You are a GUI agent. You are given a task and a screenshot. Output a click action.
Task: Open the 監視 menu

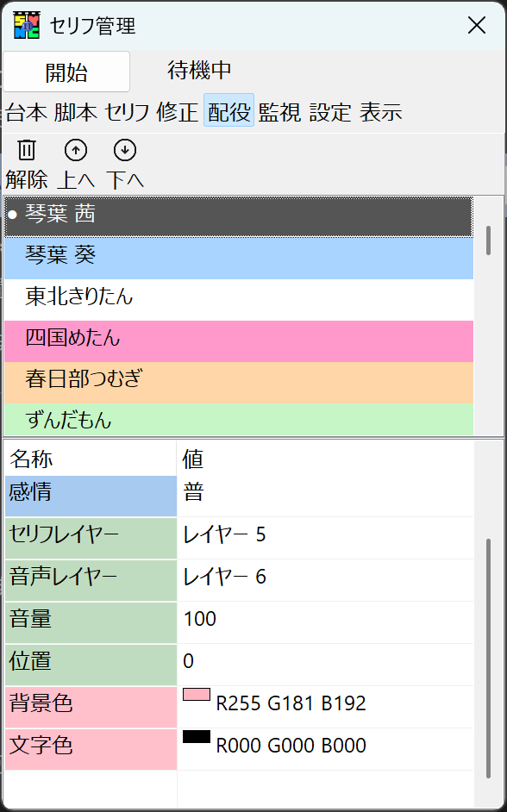click(x=279, y=112)
